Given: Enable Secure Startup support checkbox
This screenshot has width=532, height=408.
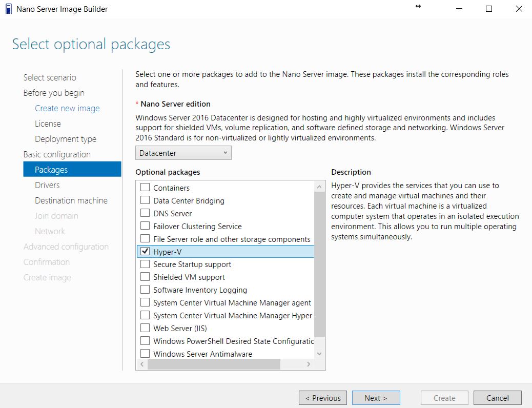Looking at the screenshot, I should pos(145,264).
